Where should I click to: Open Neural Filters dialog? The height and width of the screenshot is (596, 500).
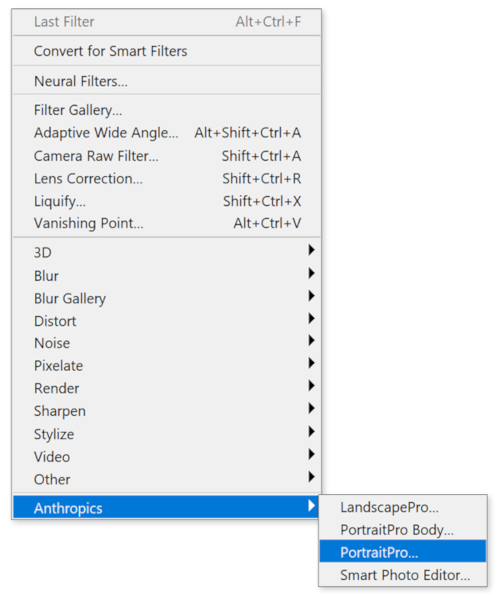tap(167, 81)
